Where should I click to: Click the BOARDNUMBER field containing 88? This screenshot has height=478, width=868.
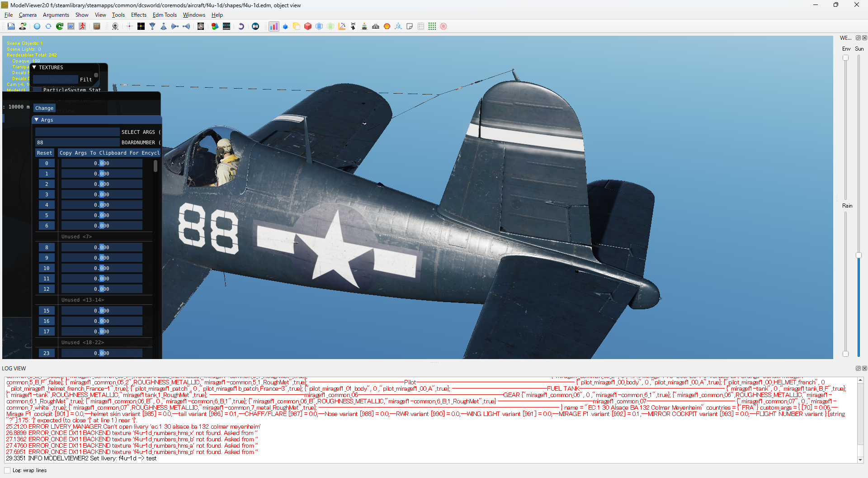pyautogui.click(x=77, y=142)
